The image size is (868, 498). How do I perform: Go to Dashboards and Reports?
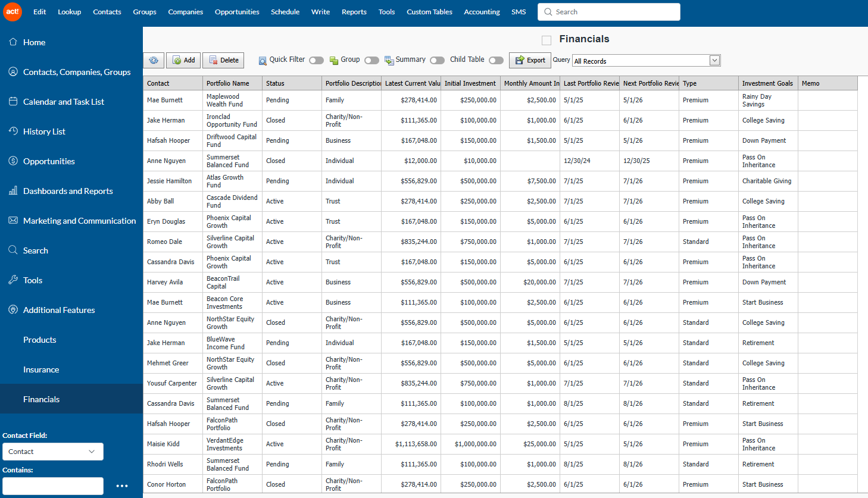67,191
